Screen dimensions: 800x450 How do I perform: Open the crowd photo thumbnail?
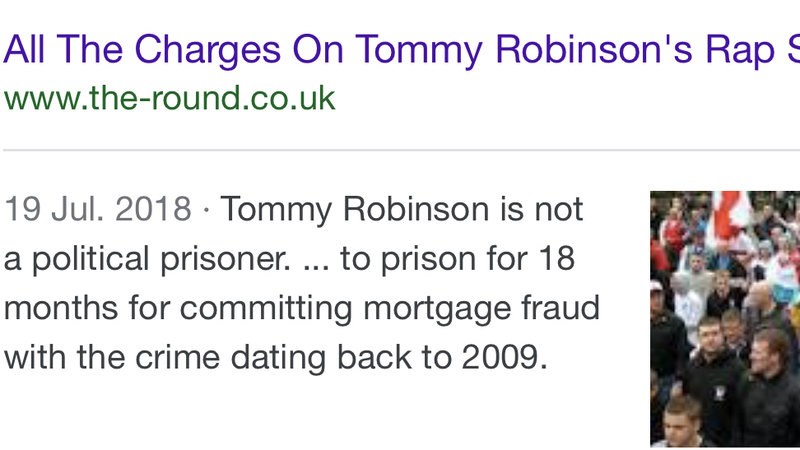point(725,319)
